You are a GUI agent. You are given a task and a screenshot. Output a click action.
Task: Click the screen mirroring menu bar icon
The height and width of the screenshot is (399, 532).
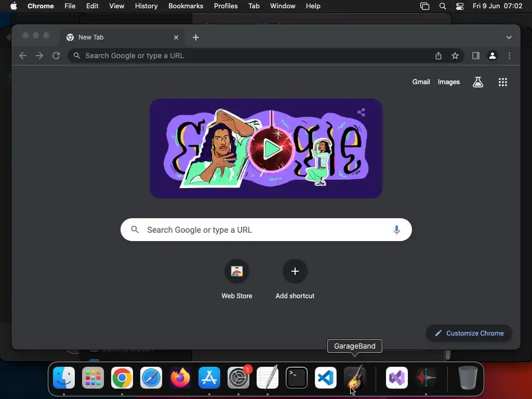click(x=424, y=6)
